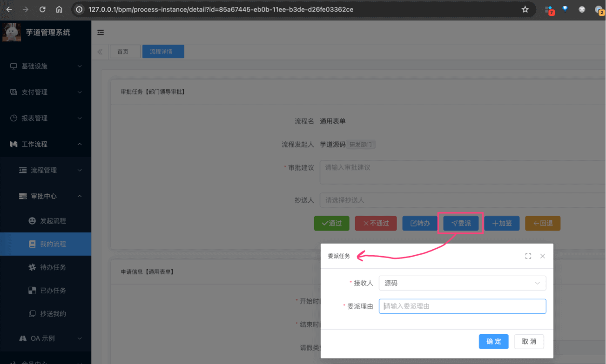Open 待办任务 from the sidebar
Screen dimensions: 606x364
point(53,267)
